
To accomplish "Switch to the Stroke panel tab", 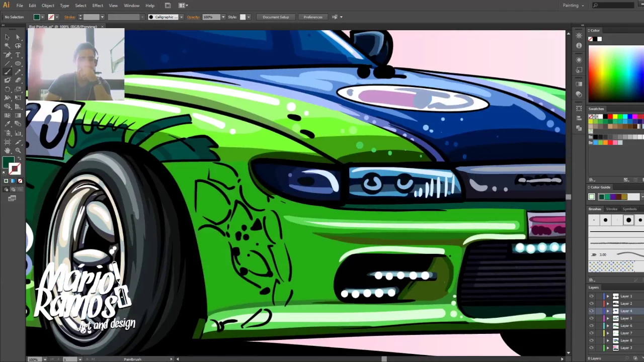I will click(x=612, y=209).
